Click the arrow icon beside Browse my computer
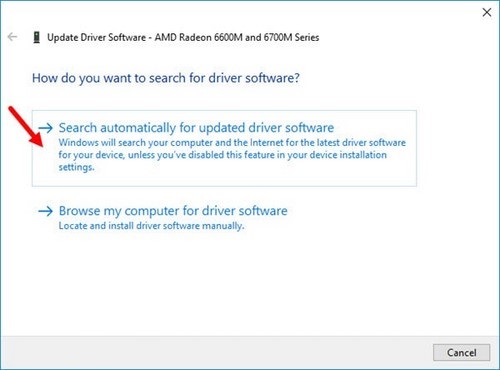This screenshot has height=370, width=500. tap(45, 211)
